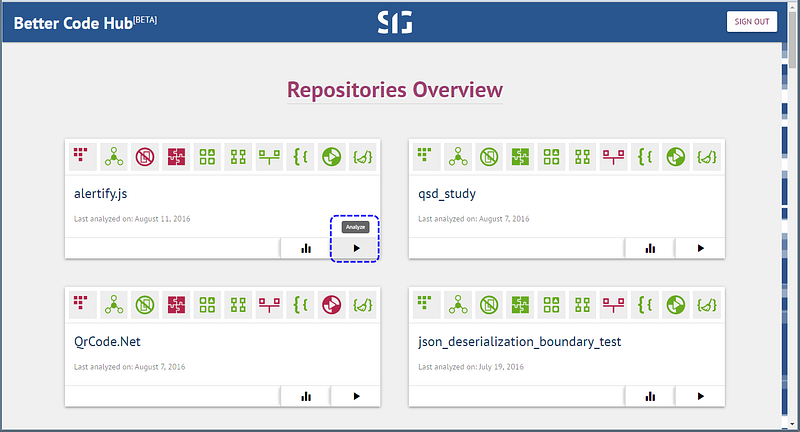
Task: Open bar chart report for qsd_study
Action: (650, 248)
